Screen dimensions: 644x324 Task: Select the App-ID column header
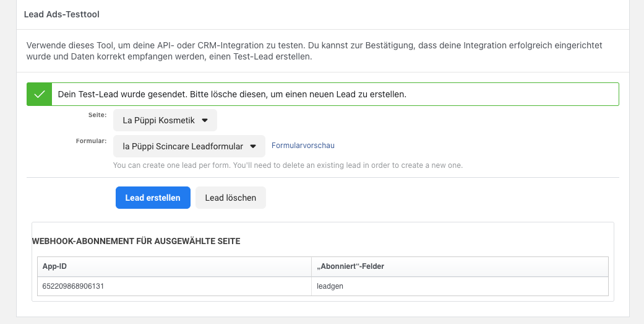(x=174, y=266)
